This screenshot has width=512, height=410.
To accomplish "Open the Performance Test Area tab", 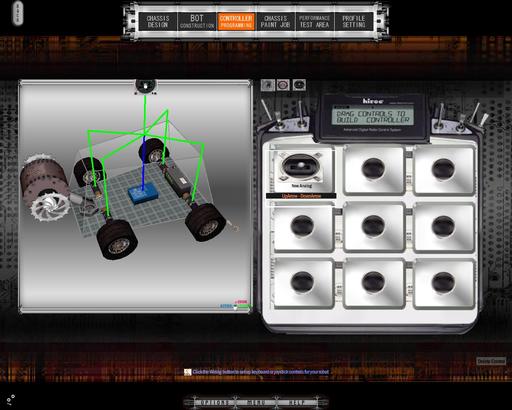I will point(314,22).
